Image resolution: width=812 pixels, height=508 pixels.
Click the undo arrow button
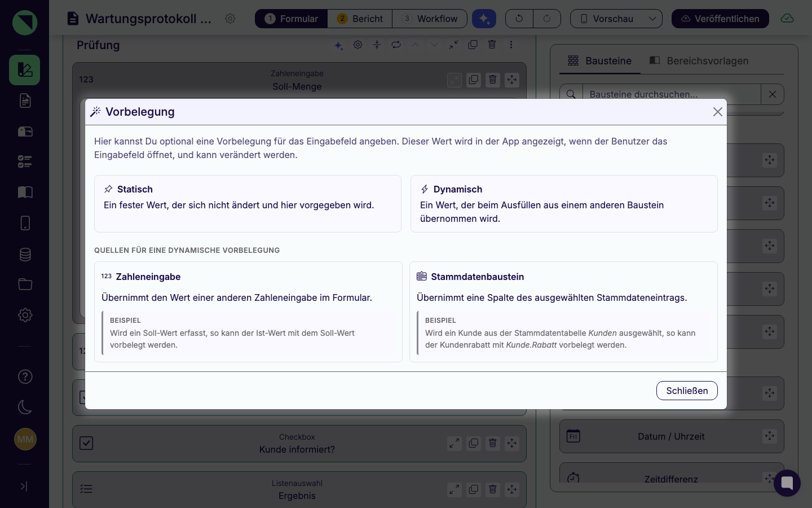(519, 19)
